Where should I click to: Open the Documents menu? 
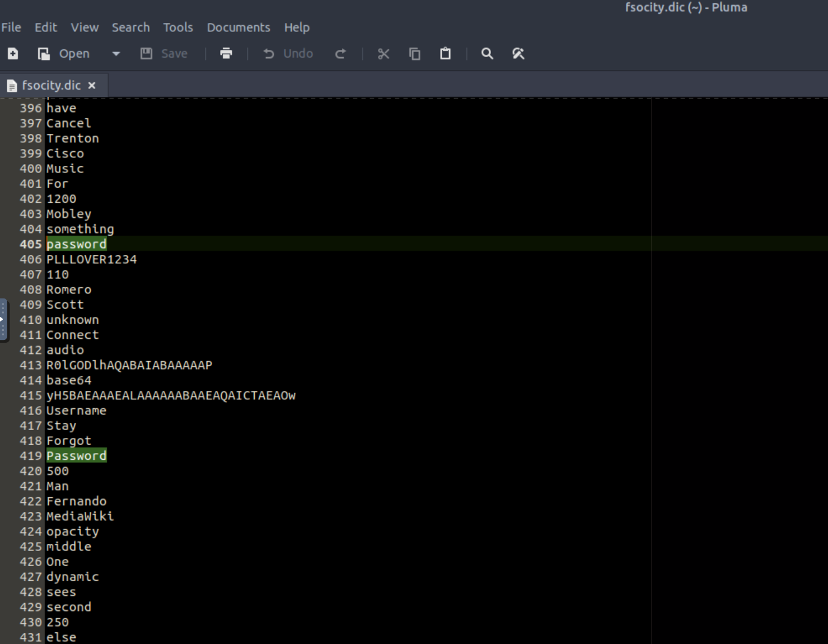(238, 27)
